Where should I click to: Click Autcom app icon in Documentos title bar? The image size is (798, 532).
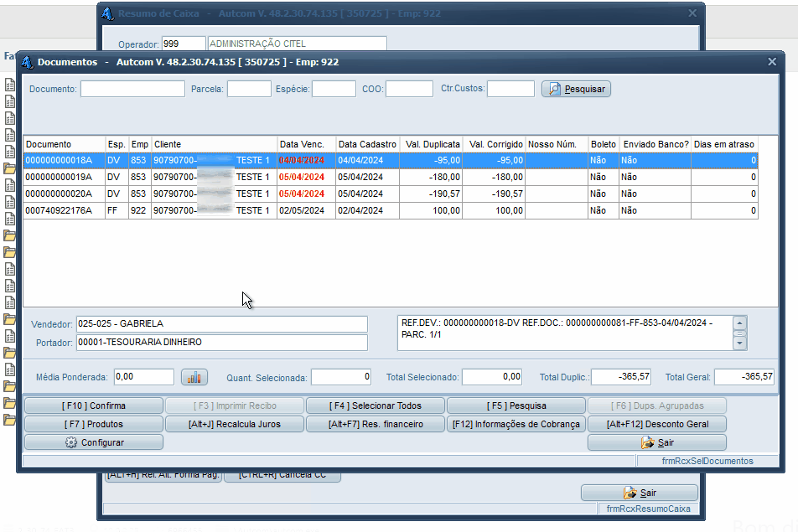tap(28, 62)
